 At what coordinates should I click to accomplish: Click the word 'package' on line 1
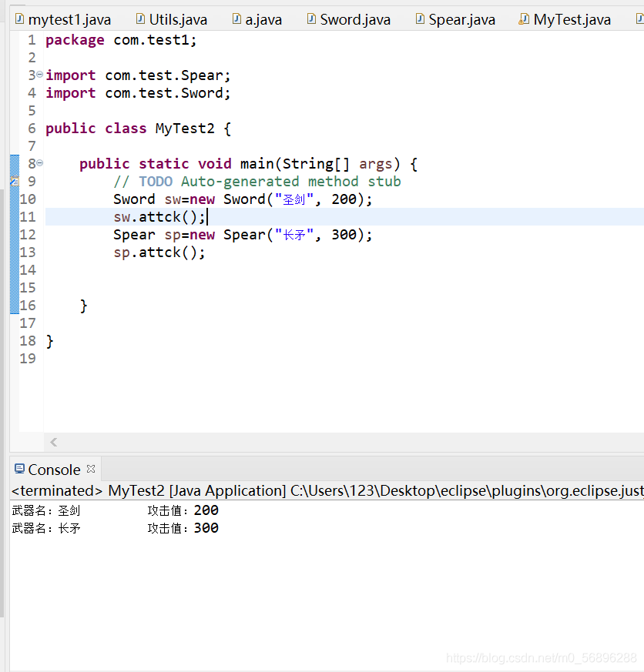[75, 40]
